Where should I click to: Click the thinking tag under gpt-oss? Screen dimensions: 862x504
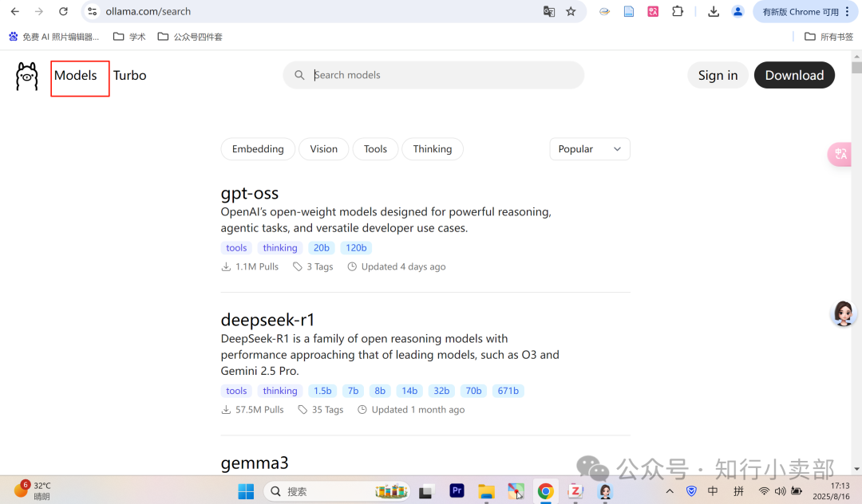[280, 248]
